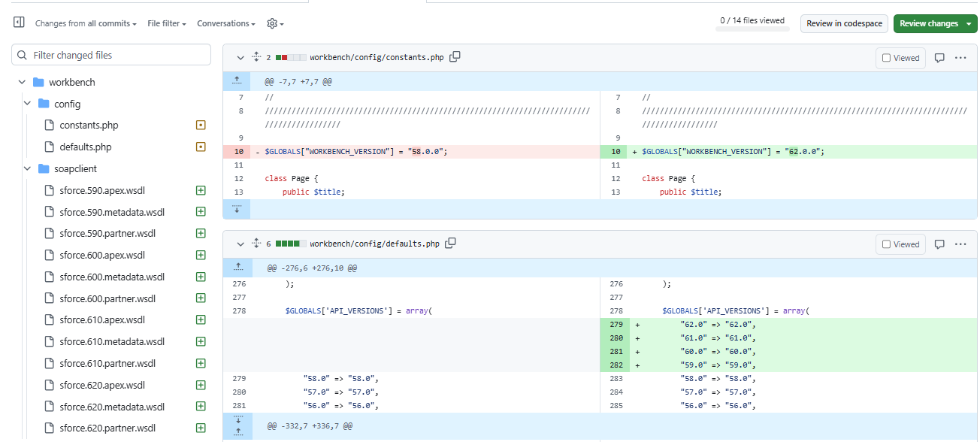Collapse the workbench folder in tree

[x=22, y=82]
